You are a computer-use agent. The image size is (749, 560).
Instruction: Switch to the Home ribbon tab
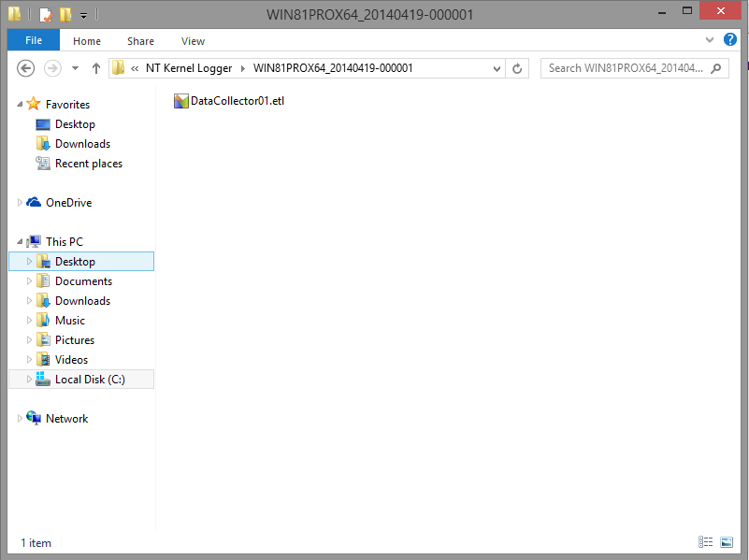pos(87,41)
